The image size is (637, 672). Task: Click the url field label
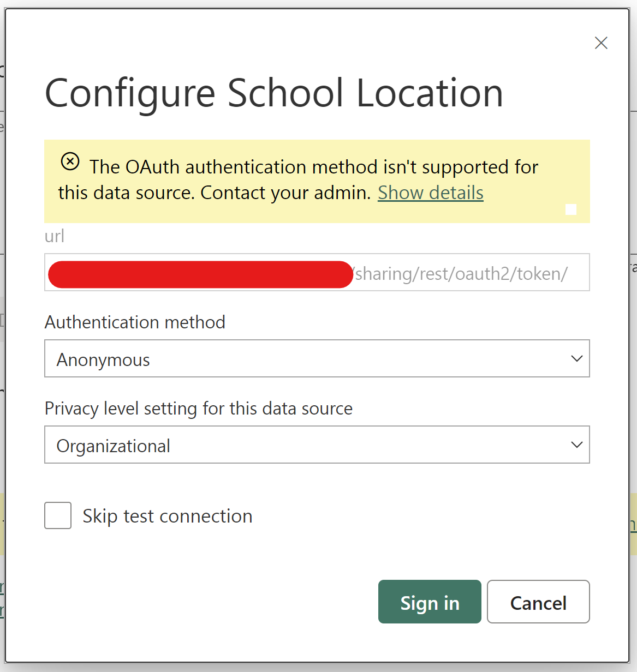pyautogui.click(x=55, y=236)
